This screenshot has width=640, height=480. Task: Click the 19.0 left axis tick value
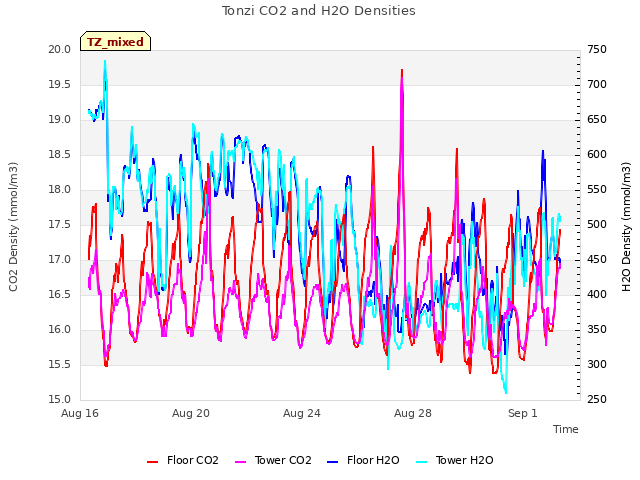tap(60, 120)
